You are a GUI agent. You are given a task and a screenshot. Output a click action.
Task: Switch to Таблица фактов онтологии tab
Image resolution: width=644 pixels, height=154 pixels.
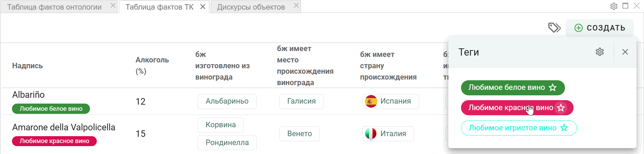click(54, 7)
